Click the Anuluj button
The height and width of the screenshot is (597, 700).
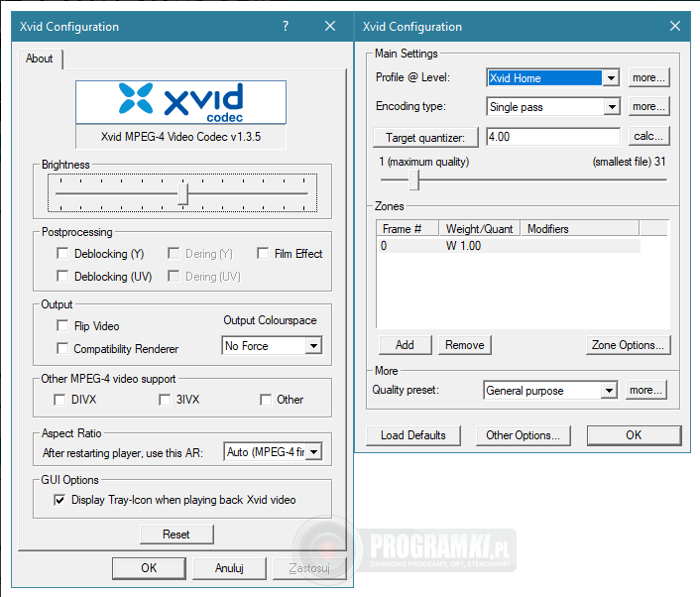point(229,568)
